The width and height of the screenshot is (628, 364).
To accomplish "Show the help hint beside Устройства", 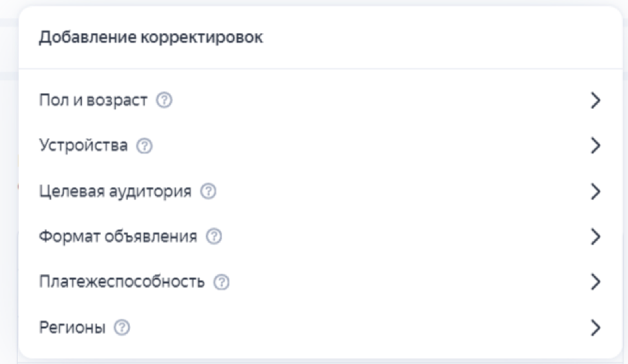I will [145, 146].
